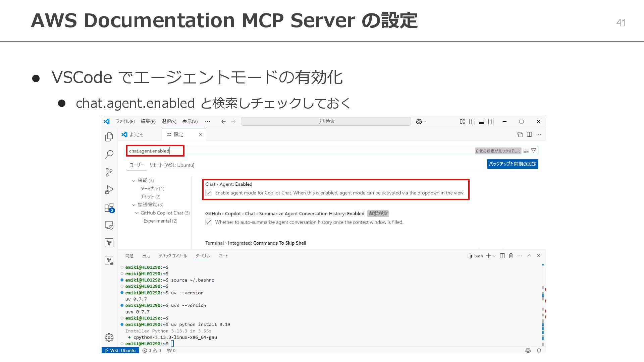644x362 pixels.
Task: Split the editor to the right
Action: click(529, 134)
